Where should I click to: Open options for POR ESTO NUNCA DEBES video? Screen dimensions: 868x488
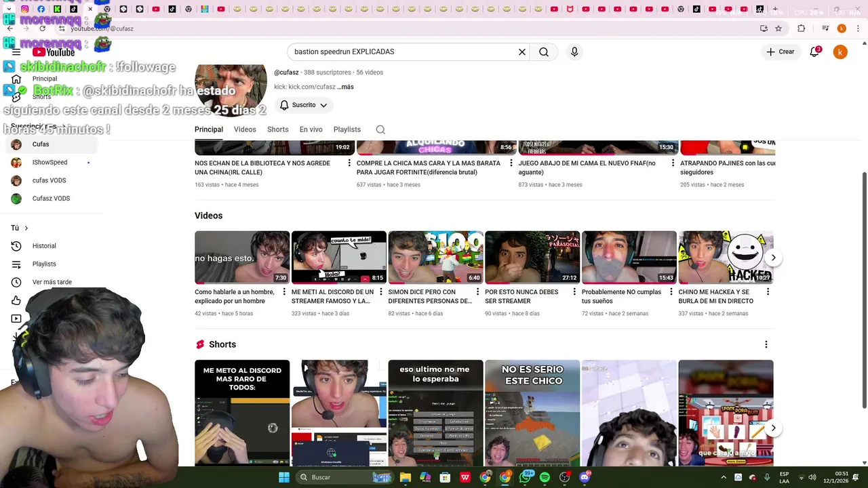pyautogui.click(x=574, y=292)
